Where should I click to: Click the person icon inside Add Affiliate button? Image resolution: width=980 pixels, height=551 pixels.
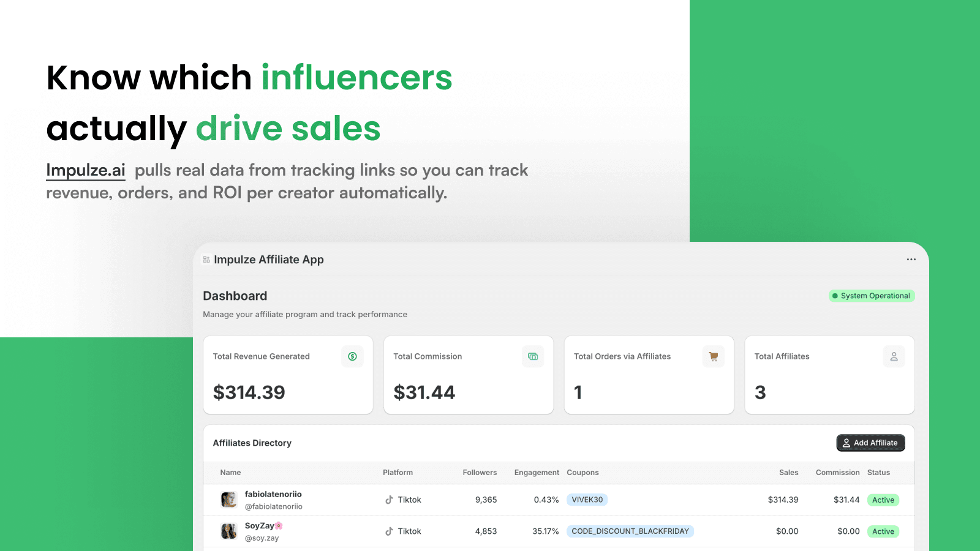point(846,443)
